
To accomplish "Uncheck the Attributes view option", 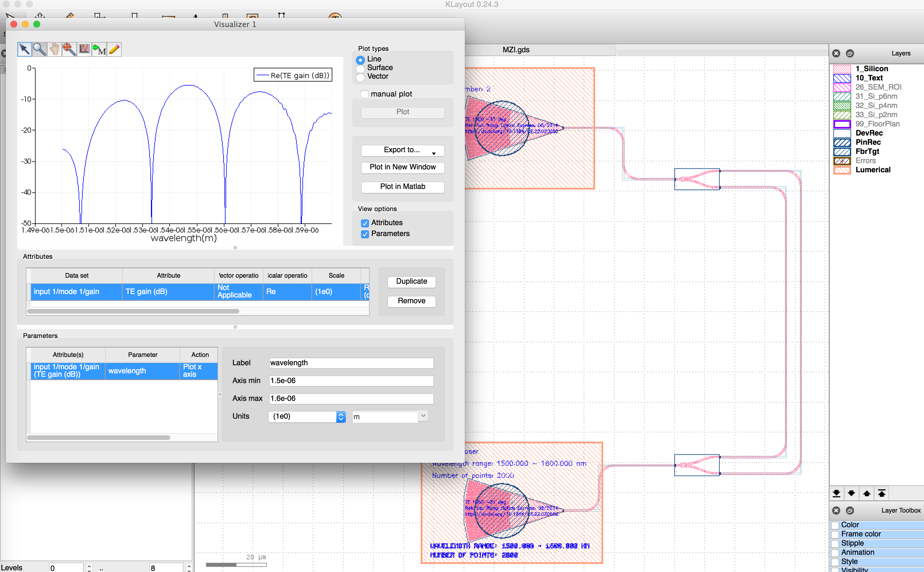I will pyautogui.click(x=365, y=223).
